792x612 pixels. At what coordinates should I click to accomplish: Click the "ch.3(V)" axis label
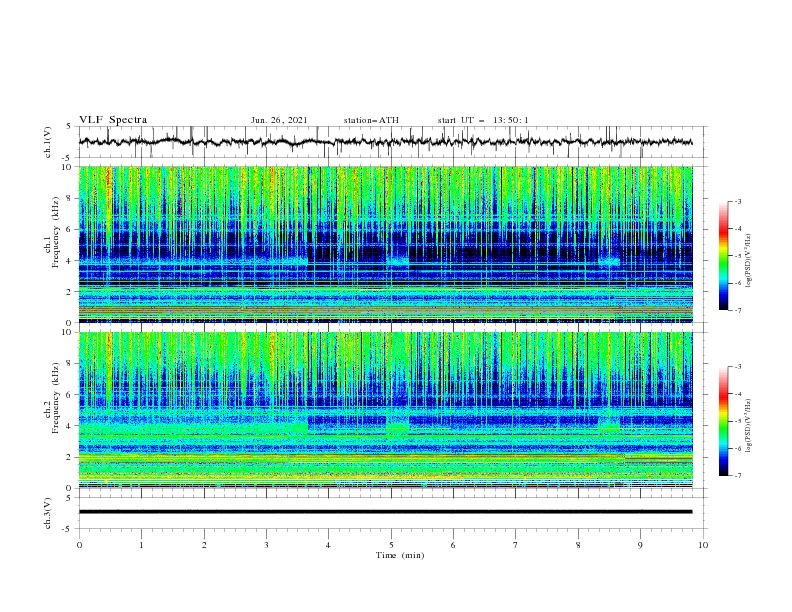[x=48, y=513]
